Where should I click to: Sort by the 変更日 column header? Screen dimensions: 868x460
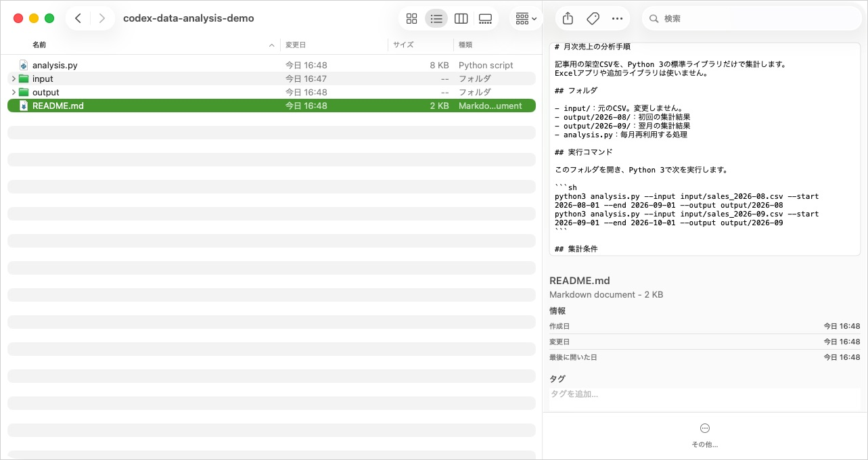click(295, 45)
